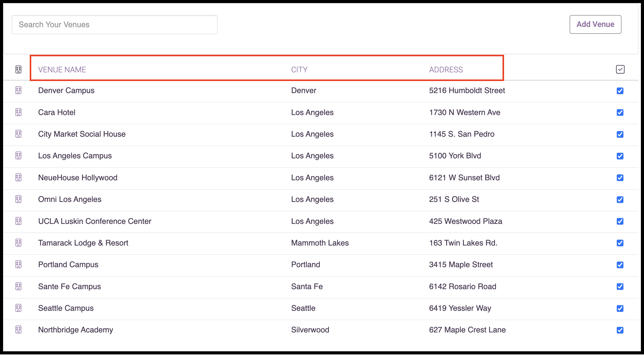This screenshot has height=355, width=644.
Task: Click the address '1730 N Western Ave'
Action: click(x=464, y=112)
